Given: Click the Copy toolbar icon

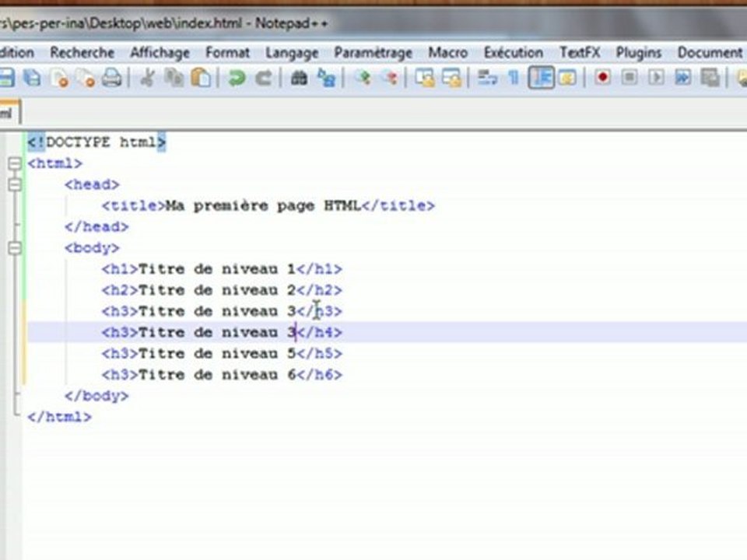Looking at the screenshot, I should 174,78.
